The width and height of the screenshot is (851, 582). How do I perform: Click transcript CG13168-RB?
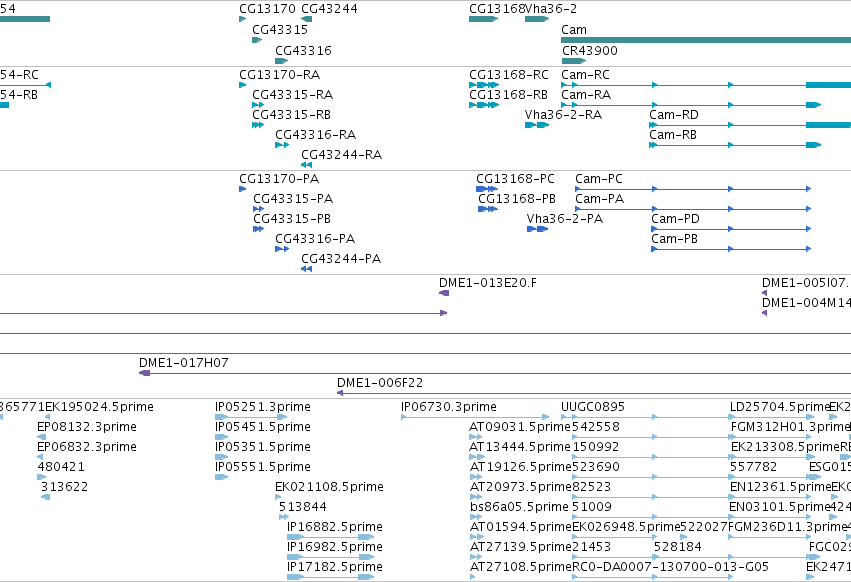pos(509,94)
